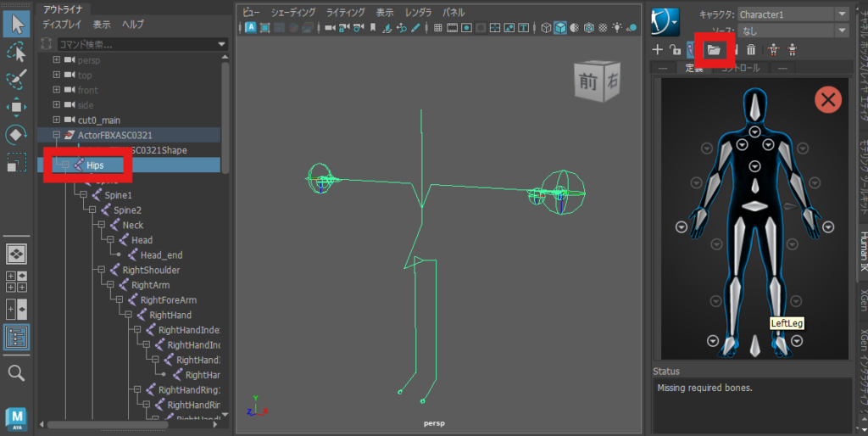Open the シェーディング viewport menu

[293, 13]
